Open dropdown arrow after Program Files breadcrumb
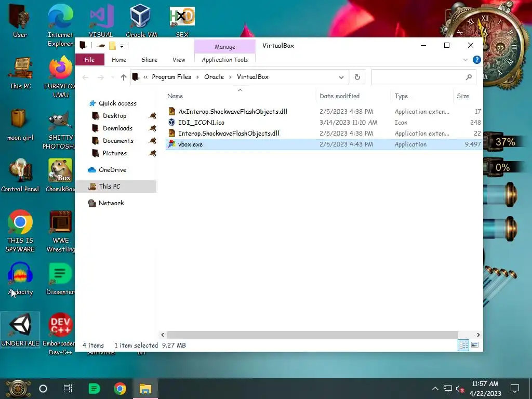 click(x=197, y=77)
